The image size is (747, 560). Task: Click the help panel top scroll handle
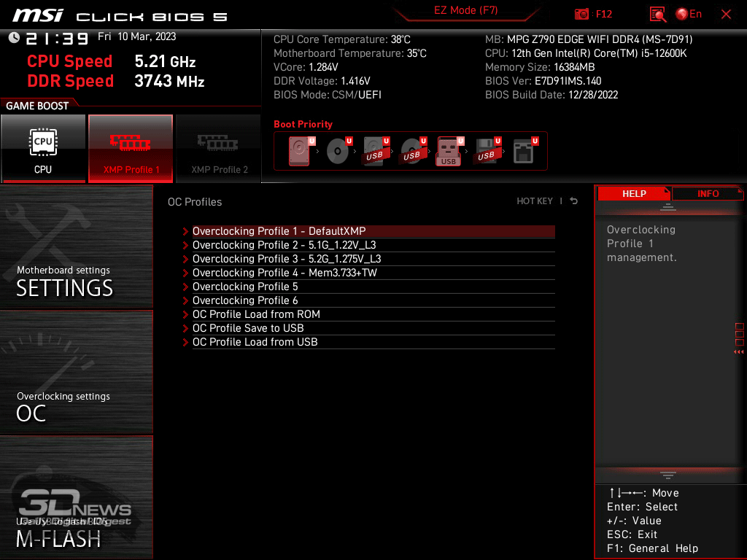pos(668,206)
